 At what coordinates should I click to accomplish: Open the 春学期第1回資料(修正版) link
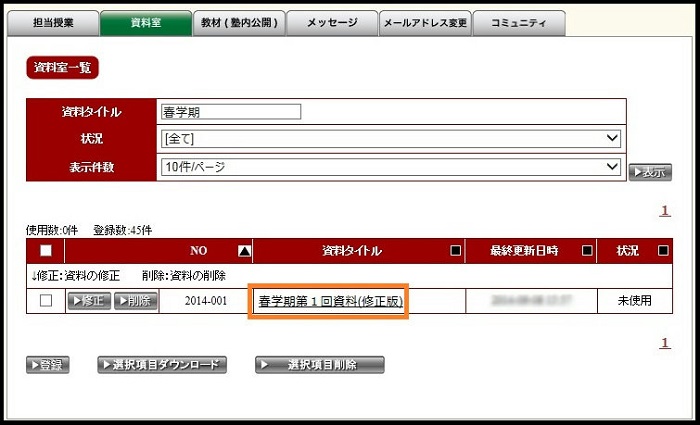tap(330, 301)
